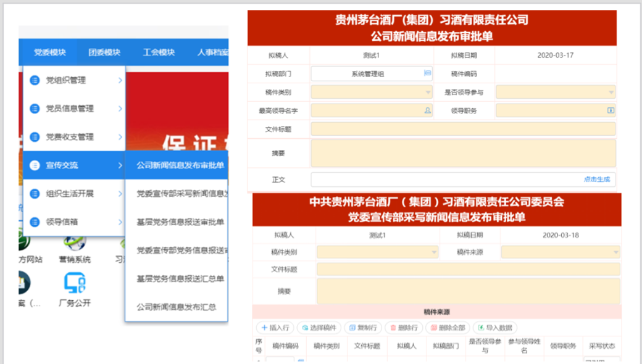Open 党员信息管理 menu item

[x=74, y=109]
